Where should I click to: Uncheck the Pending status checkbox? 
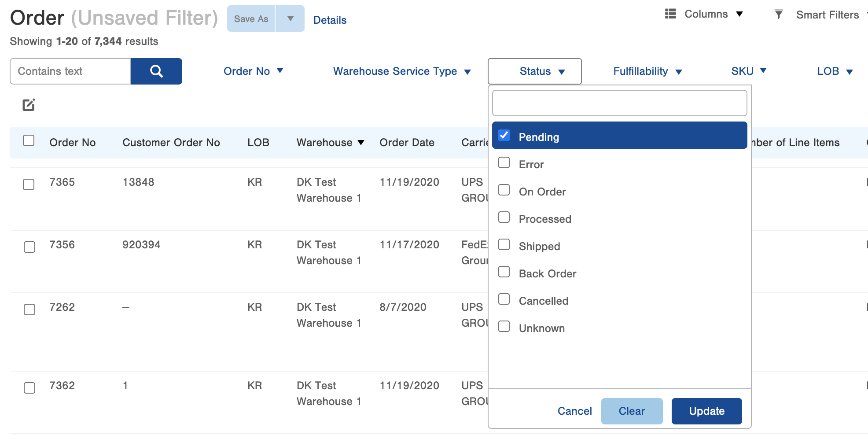pyautogui.click(x=504, y=135)
